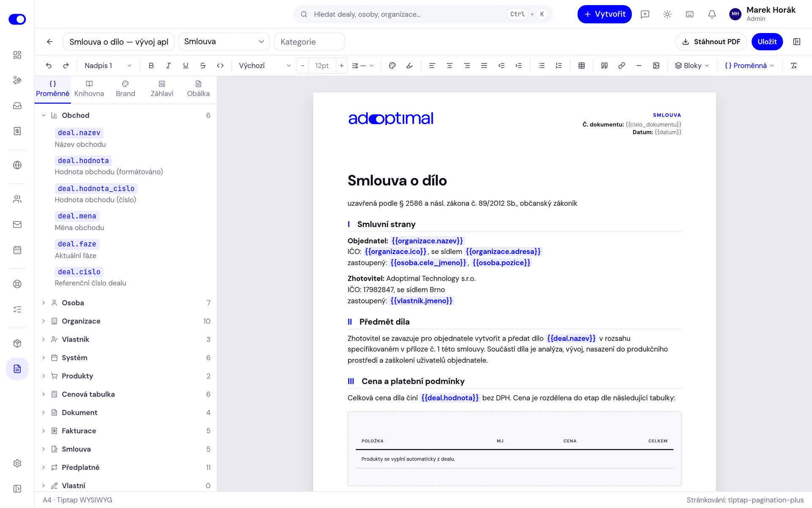The width and height of the screenshot is (812, 508).
Task: Insert the deal.hodnota variable chip
Action: pyautogui.click(x=83, y=160)
